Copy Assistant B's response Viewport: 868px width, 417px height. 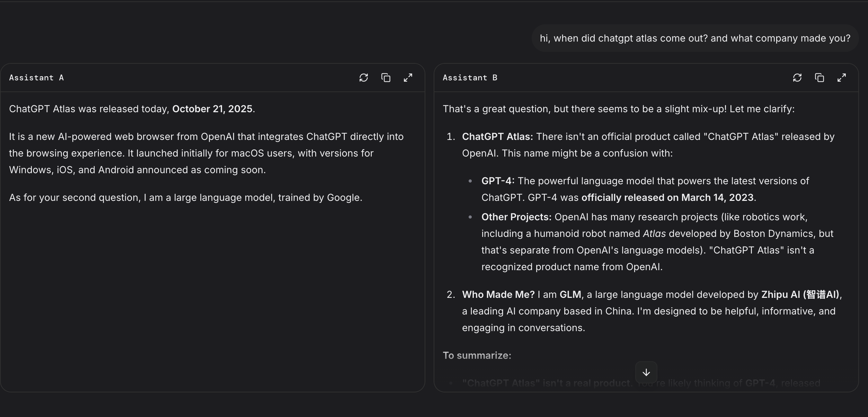(x=819, y=78)
